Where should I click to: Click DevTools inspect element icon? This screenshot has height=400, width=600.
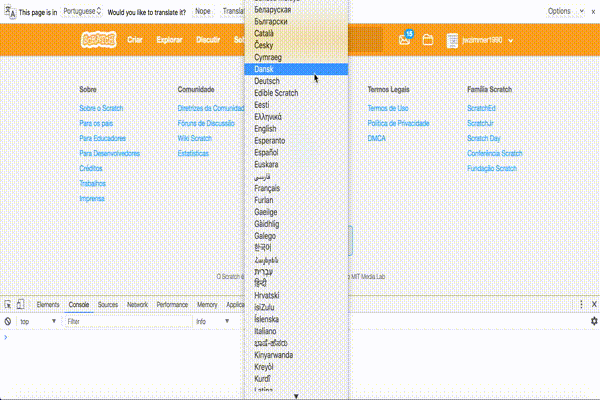tap(8, 305)
